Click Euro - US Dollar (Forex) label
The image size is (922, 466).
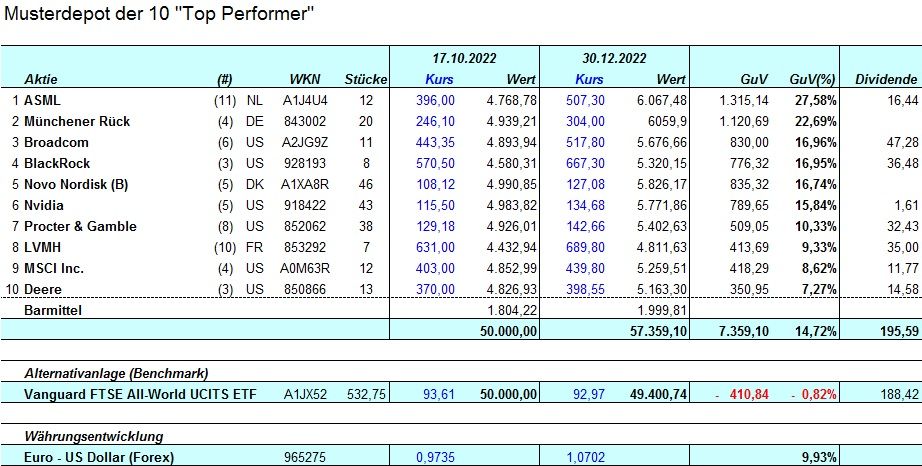click(99, 458)
